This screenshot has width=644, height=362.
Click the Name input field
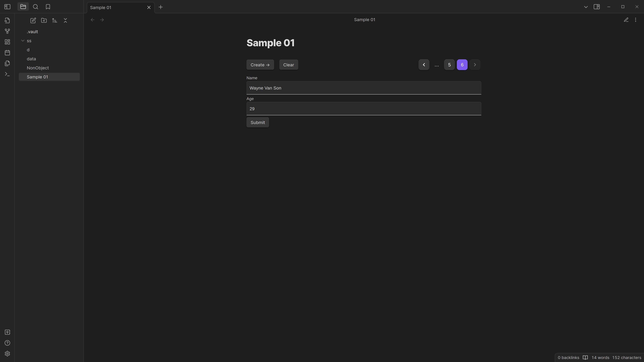pyautogui.click(x=363, y=88)
